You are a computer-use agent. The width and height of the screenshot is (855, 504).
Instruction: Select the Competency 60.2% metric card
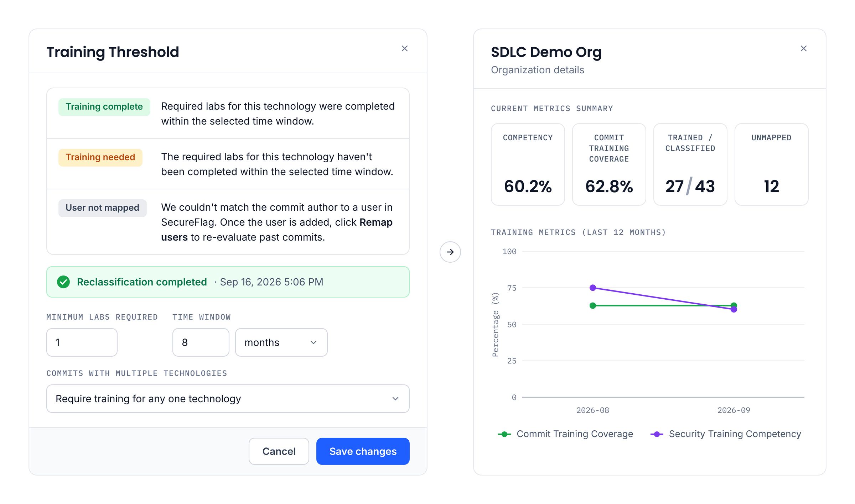point(528,164)
